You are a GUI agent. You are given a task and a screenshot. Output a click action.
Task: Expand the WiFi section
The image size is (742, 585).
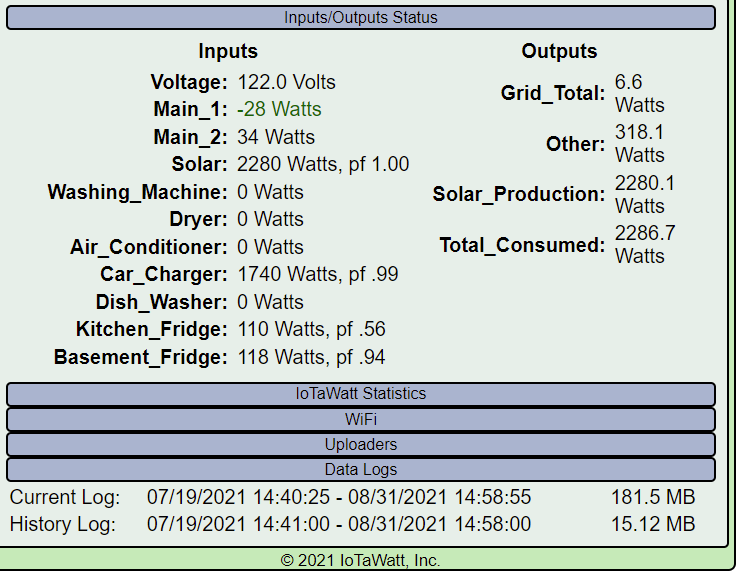[361, 419]
